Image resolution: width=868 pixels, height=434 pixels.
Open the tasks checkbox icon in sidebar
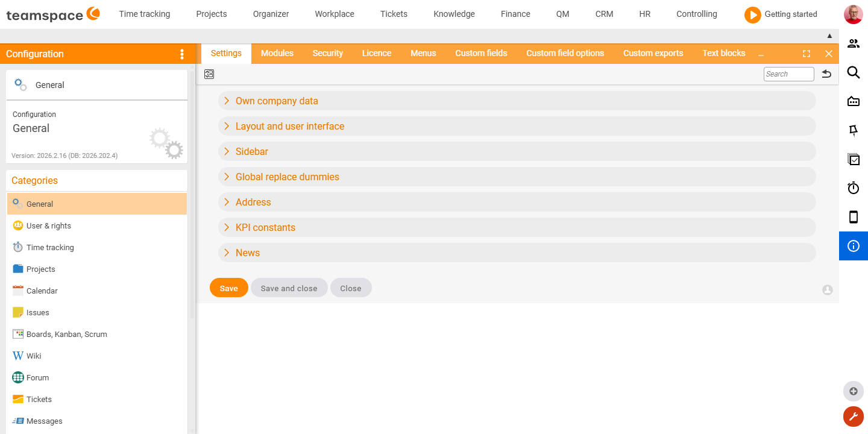coord(854,159)
